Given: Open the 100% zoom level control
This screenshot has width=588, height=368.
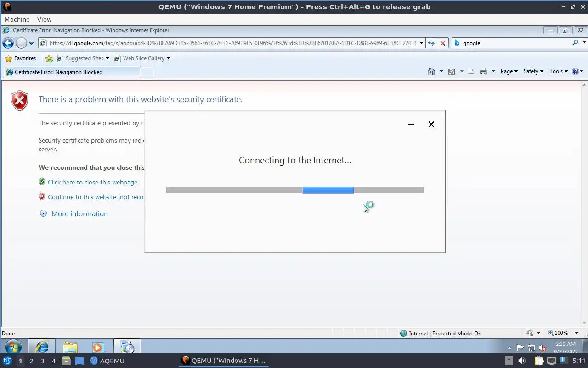Looking at the screenshot, I should (564, 333).
